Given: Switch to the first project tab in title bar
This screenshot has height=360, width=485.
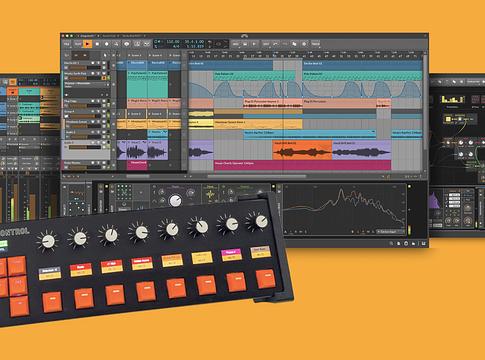Looking at the screenshot, I should (x=87, y=35).
